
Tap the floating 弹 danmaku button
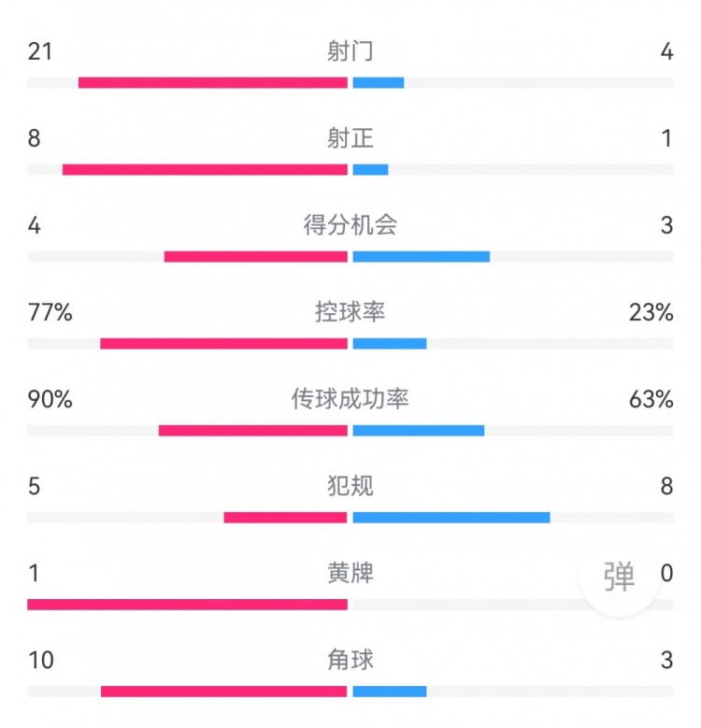coord(620,577)
